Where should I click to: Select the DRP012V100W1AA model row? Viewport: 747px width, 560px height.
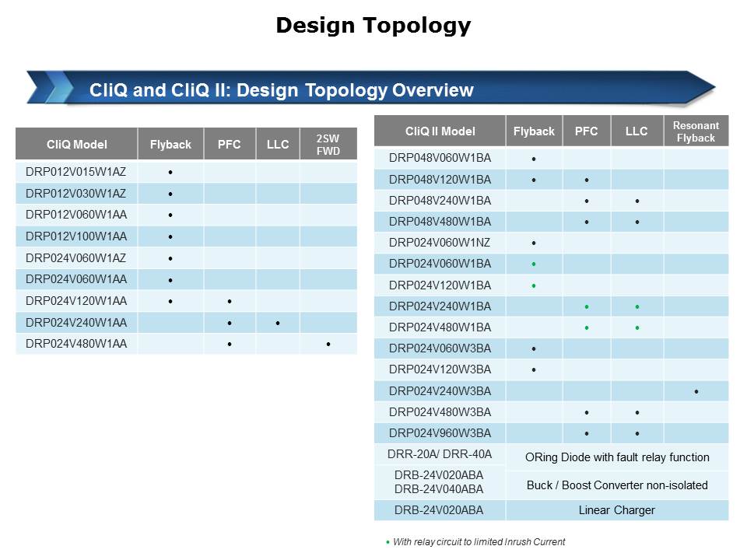(77, 236)
